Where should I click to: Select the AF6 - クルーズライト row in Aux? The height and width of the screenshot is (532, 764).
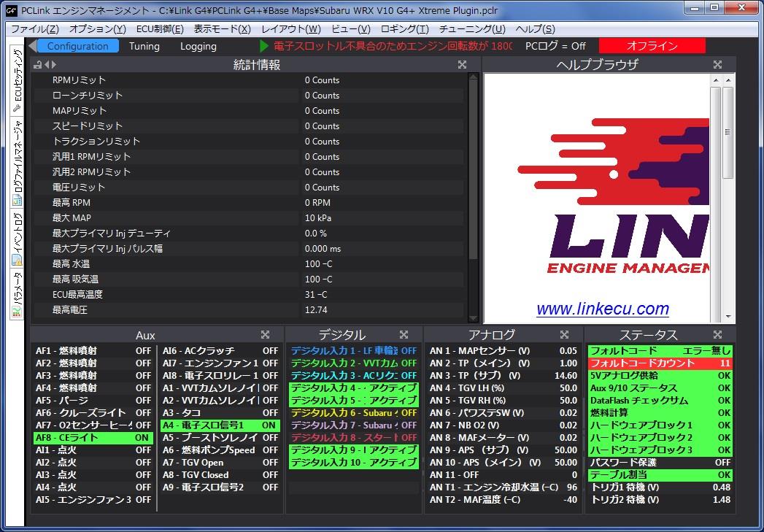(93, 412)
